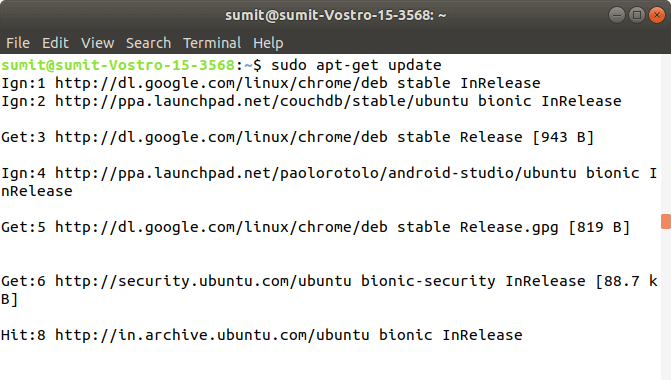
Task: Open the View menu
Action: [98, 43]
